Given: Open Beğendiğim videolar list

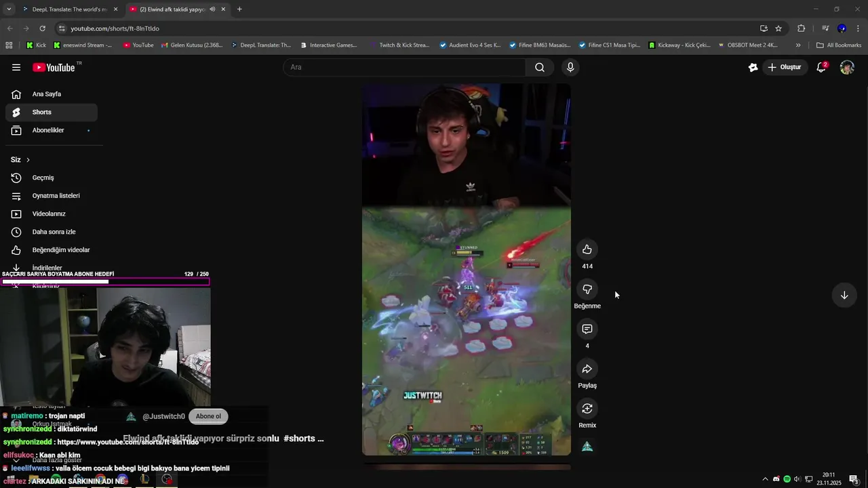Looking at the screenshot, I should click(52, 250).
